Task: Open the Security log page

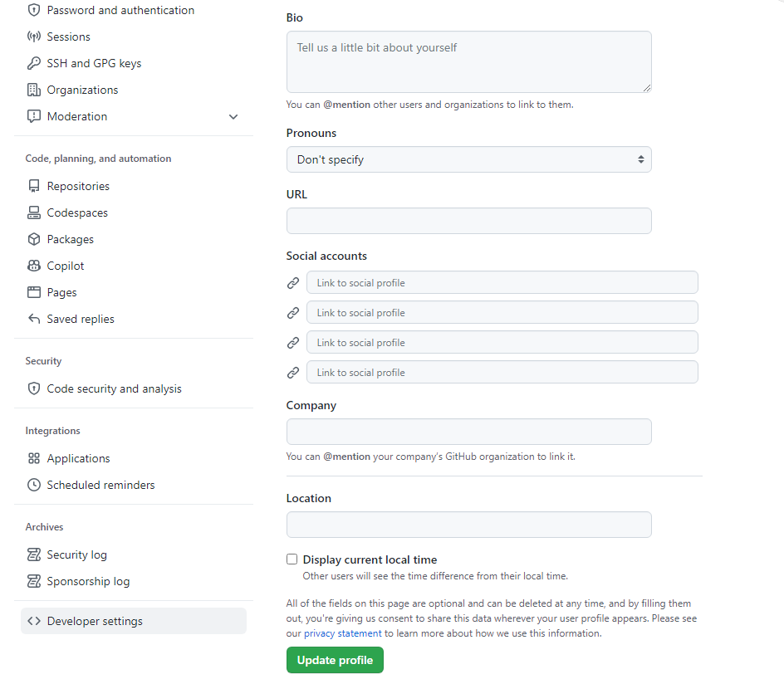Action: (x=76, y=554)
